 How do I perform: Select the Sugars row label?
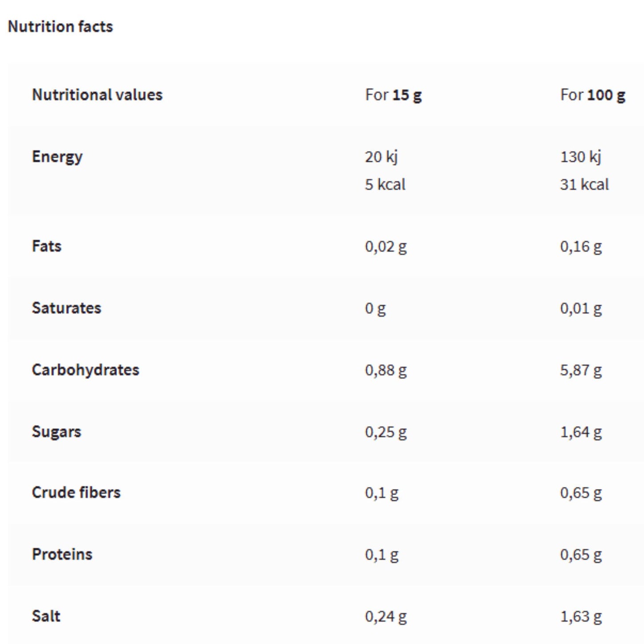click(56, 432)
